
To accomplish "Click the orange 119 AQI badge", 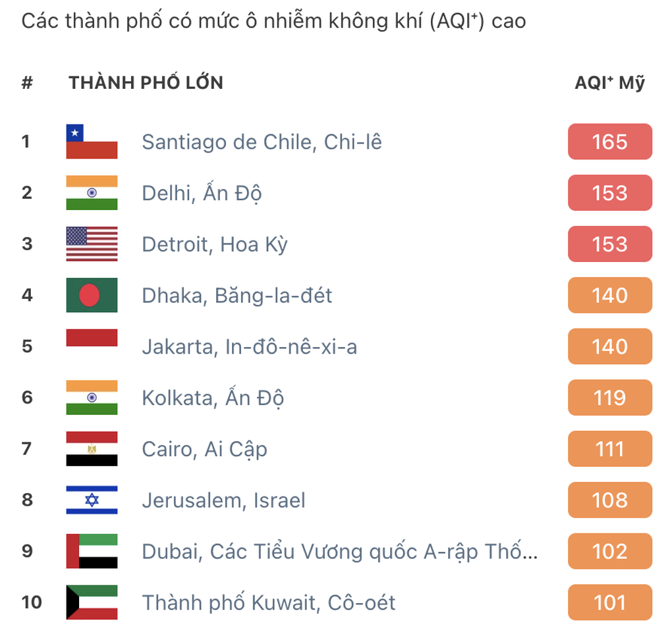I will coord(610,398).
